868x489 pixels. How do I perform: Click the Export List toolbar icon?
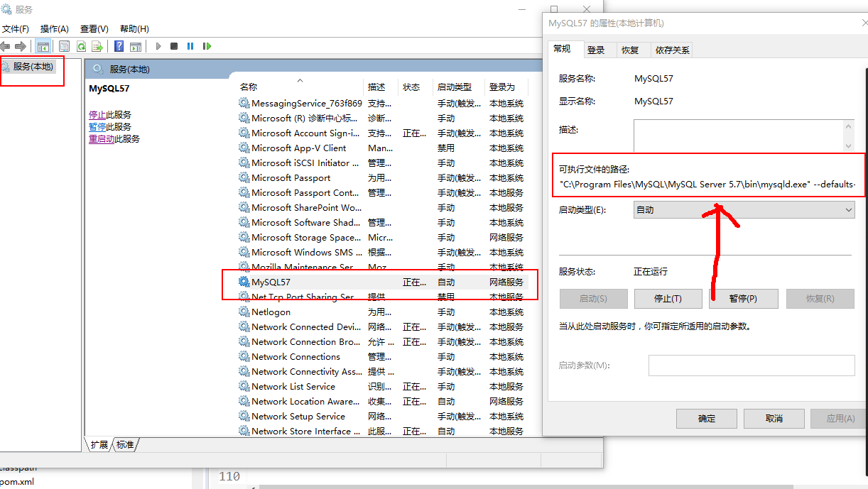(98, 46)
